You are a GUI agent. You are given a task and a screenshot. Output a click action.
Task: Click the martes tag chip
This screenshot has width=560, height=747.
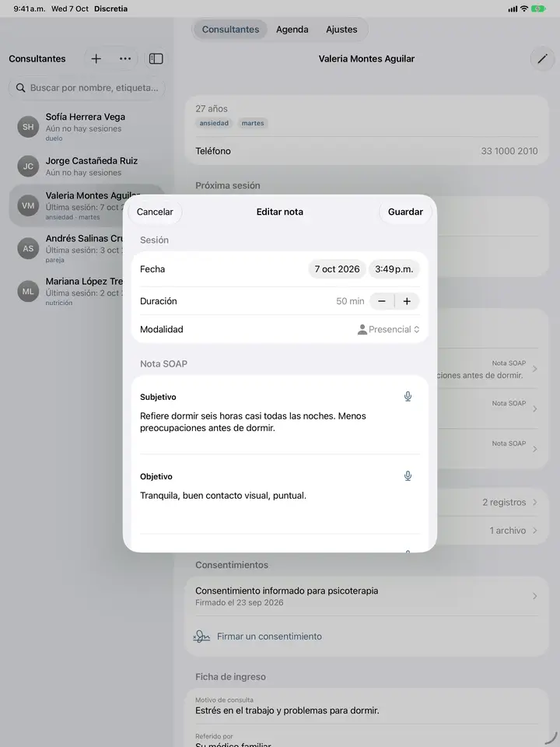point(252,123)
